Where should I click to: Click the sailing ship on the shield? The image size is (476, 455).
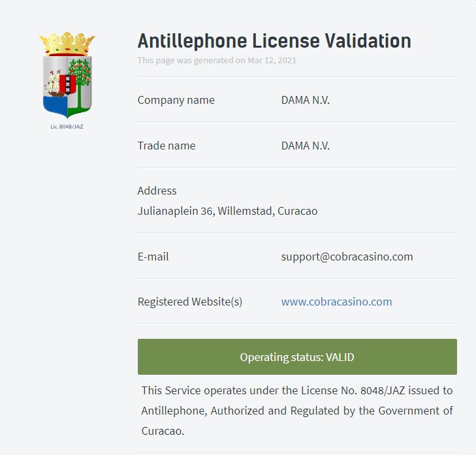[x=54, y=84]
